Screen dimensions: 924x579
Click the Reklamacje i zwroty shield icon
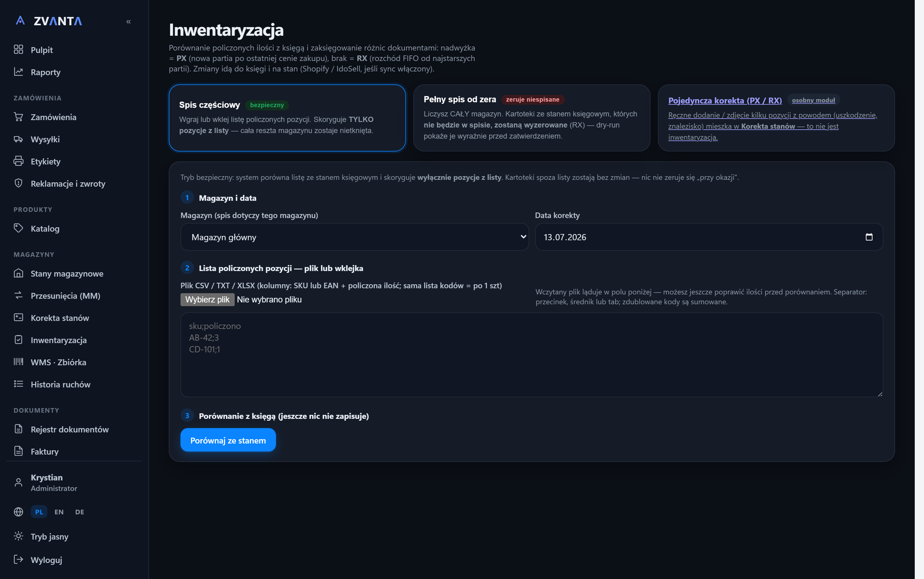pyautogui.click(x=18, y=183)
